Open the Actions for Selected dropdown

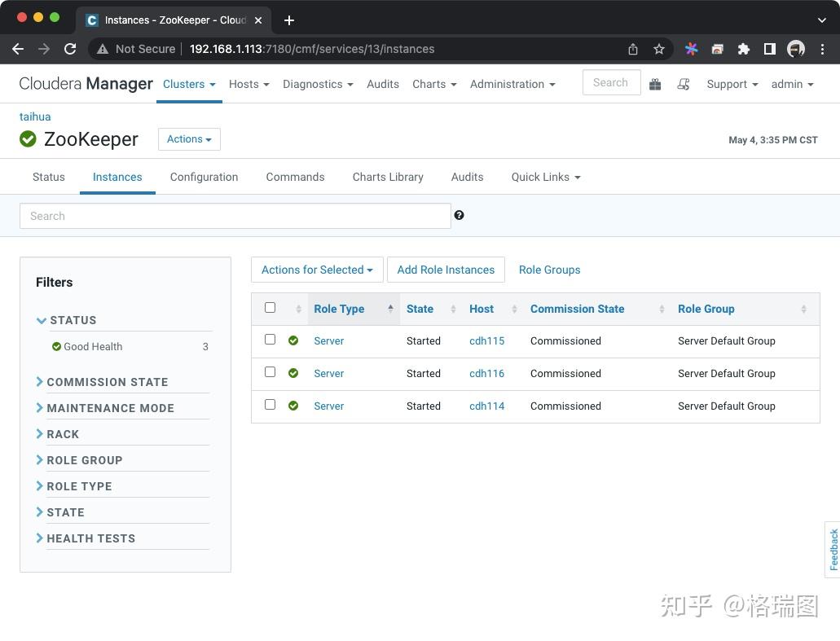316,270
